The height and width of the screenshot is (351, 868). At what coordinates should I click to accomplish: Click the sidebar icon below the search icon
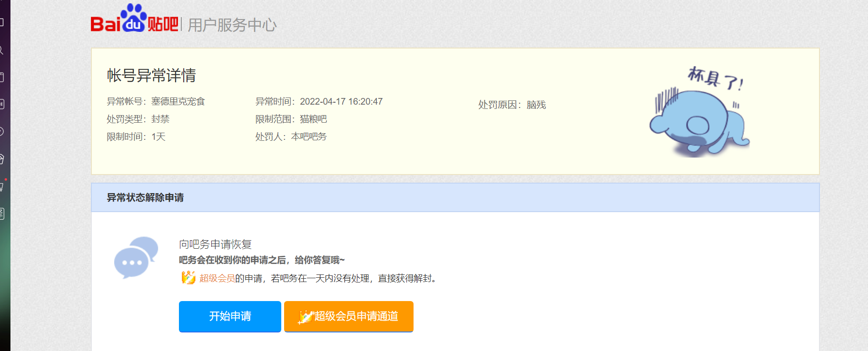point(2,77)
